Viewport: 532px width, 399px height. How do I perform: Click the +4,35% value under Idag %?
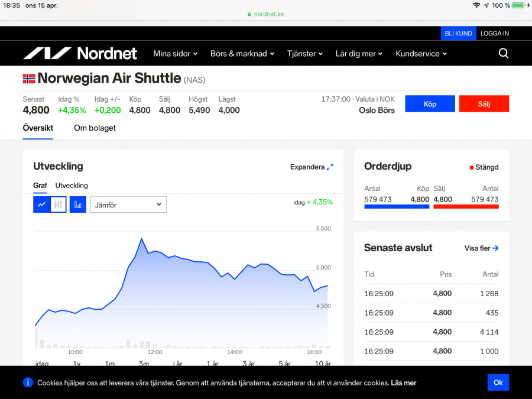tap(72, 111)
